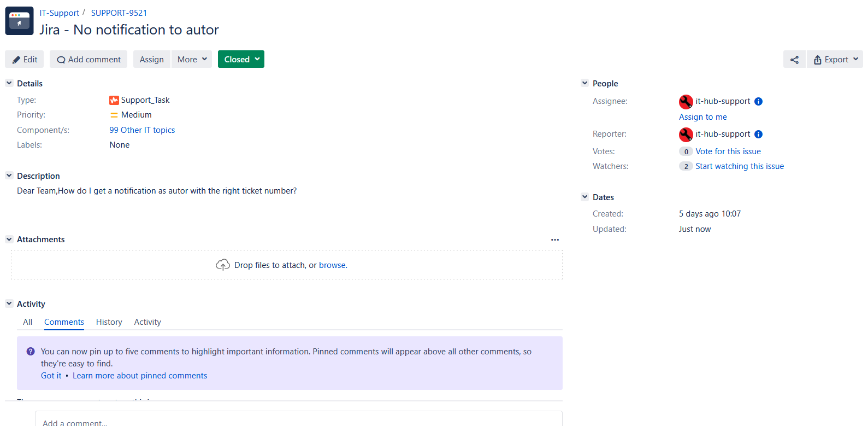This screenshot has height=426, width=868.
Task: Open the Attachments three-dot options menu
Action: (554, 240)
